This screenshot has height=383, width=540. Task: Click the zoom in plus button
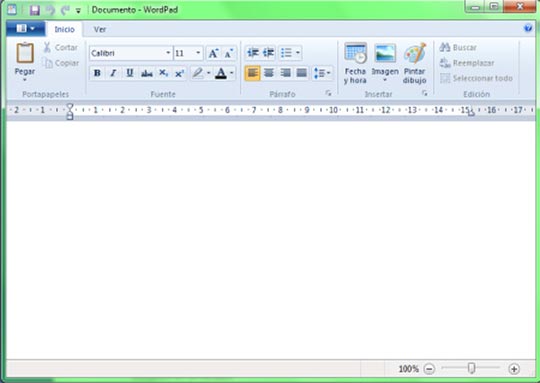[514, 369]
